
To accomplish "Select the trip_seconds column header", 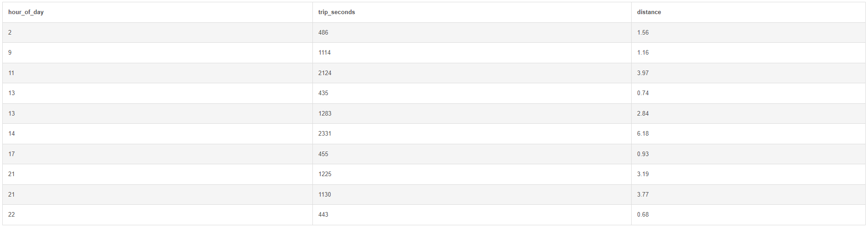I will click(x=337, y=12).
